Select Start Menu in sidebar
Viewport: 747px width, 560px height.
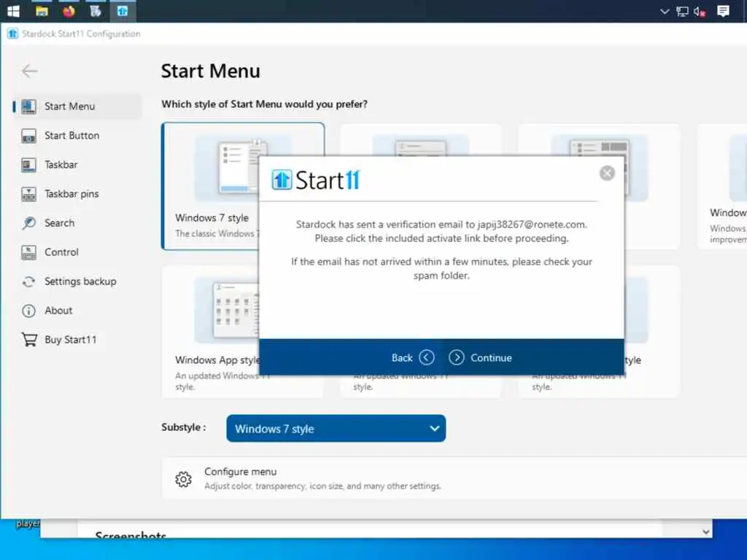pyautogui.click(x=77, y=106)
